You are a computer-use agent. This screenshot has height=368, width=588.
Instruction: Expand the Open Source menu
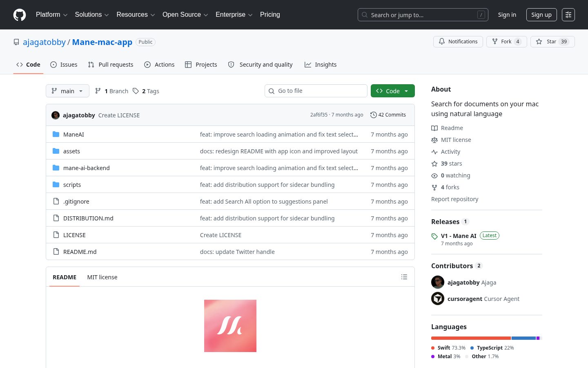[x=185, y=15]
